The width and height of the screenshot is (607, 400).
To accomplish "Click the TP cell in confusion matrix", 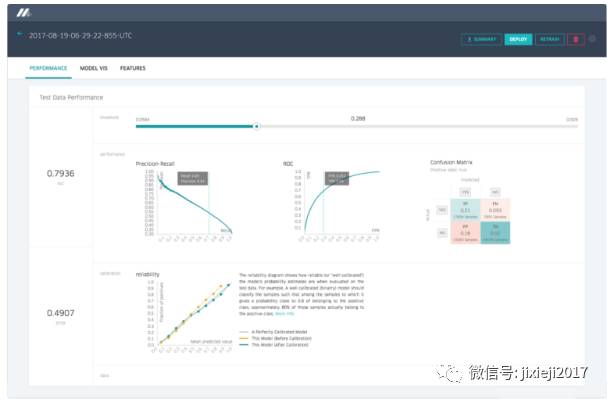I will pos(465,210).
